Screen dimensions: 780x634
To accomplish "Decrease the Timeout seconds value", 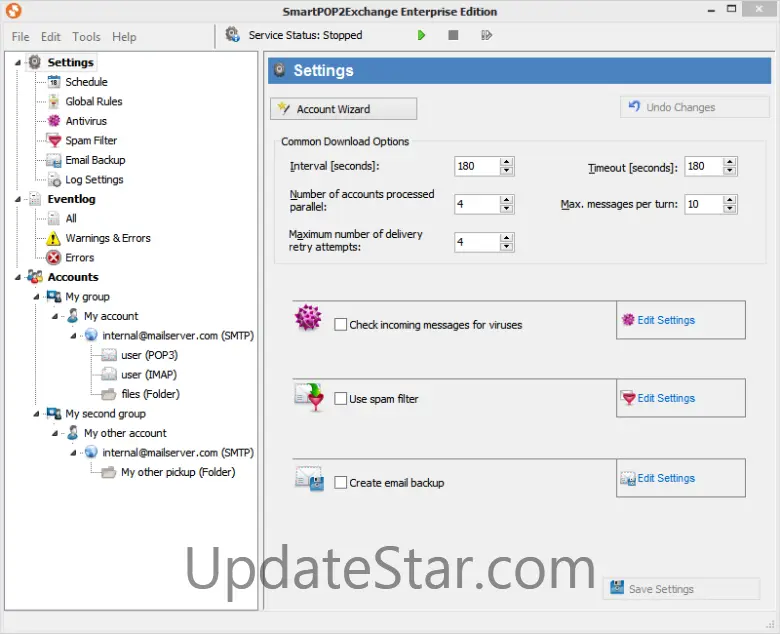I will pyautogui.click(x=730, y=171).
